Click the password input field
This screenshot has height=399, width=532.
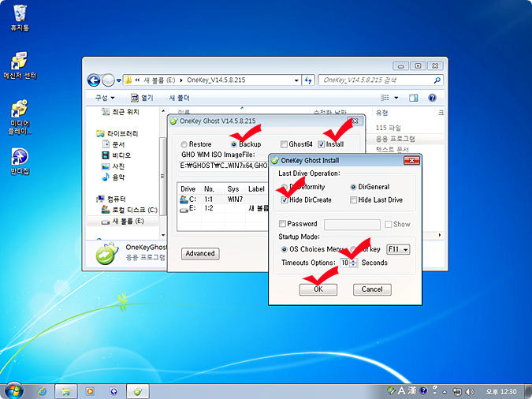(x=352, y=224)
